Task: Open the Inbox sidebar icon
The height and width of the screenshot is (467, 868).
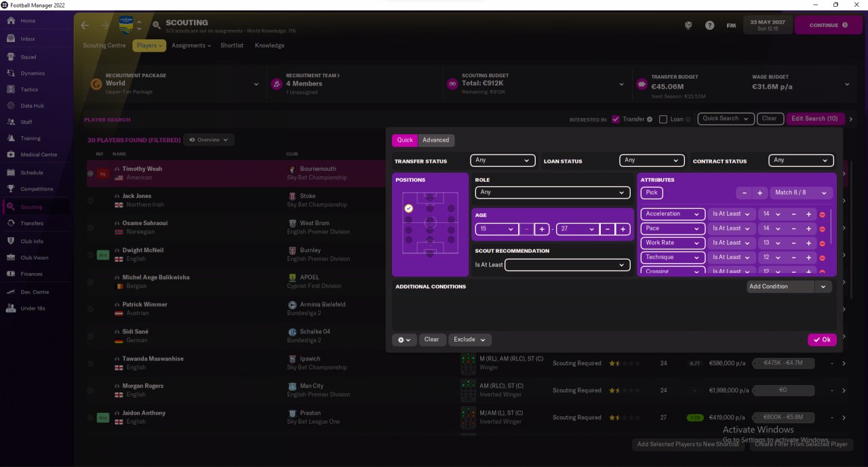Action: (11, 39)
